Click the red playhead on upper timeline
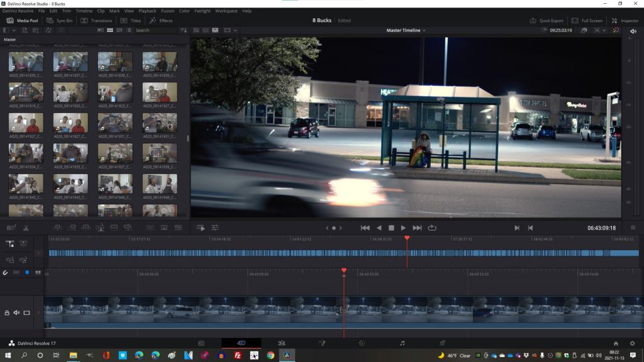644x362 pixels. point(407,238)
